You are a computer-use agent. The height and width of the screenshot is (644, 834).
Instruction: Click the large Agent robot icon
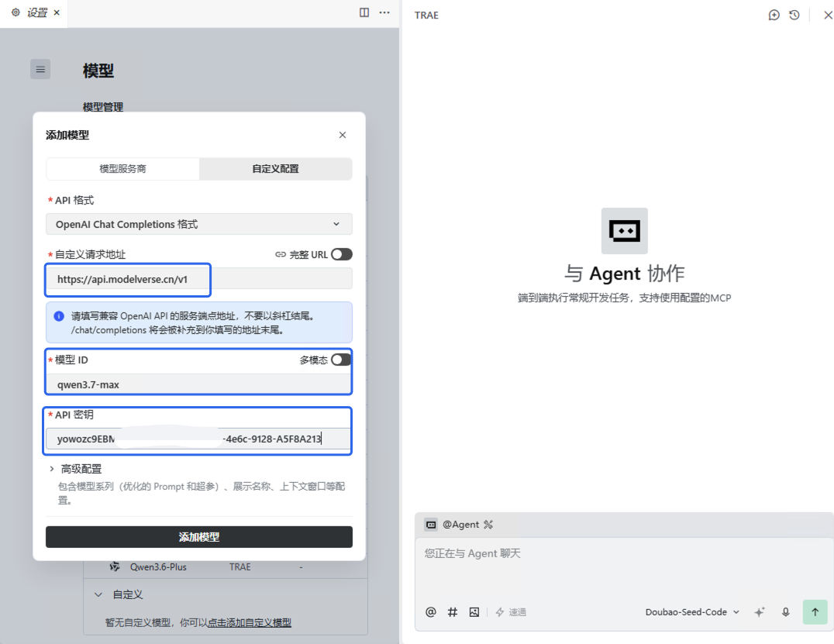pyautogui.click(x=625, y=231)
